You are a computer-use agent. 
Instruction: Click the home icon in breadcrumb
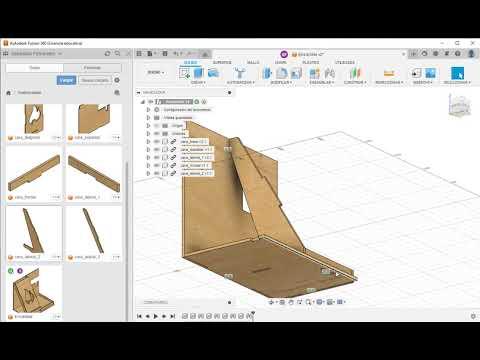point(9,93)
